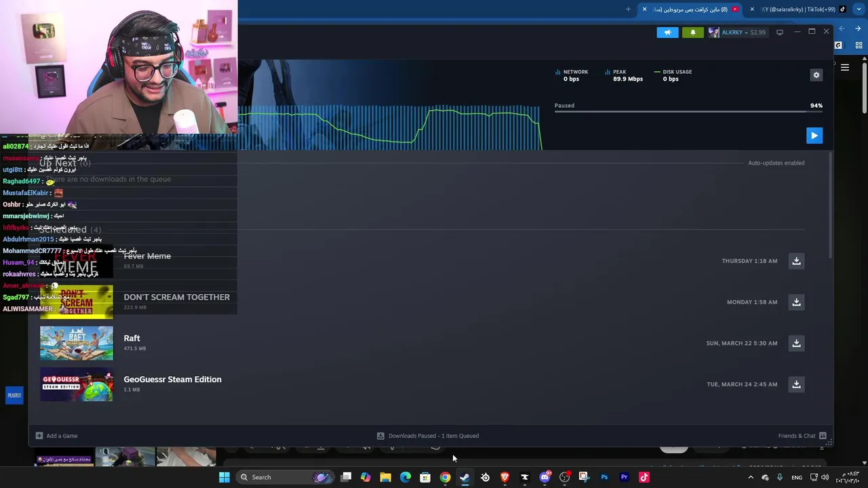This screenshot has width=868, height=488.
Task: Open Discord from the taskbar
Action: [545, 477]
